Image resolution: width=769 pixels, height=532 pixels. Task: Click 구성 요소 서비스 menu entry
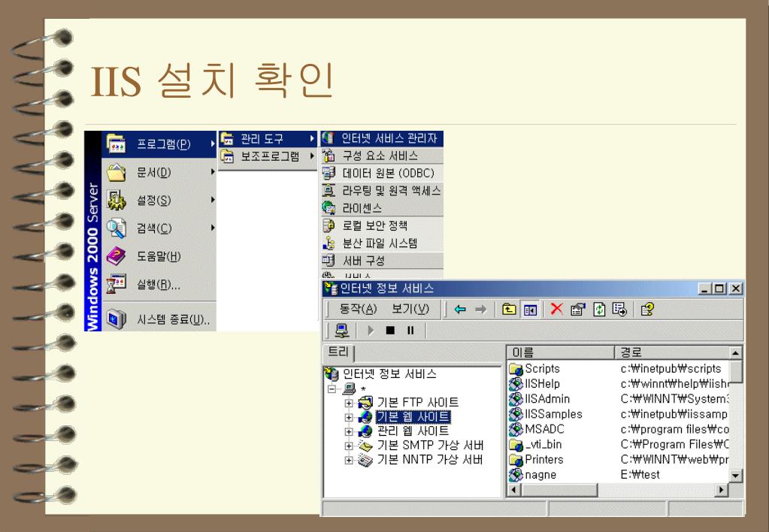[x=382, y=156]
